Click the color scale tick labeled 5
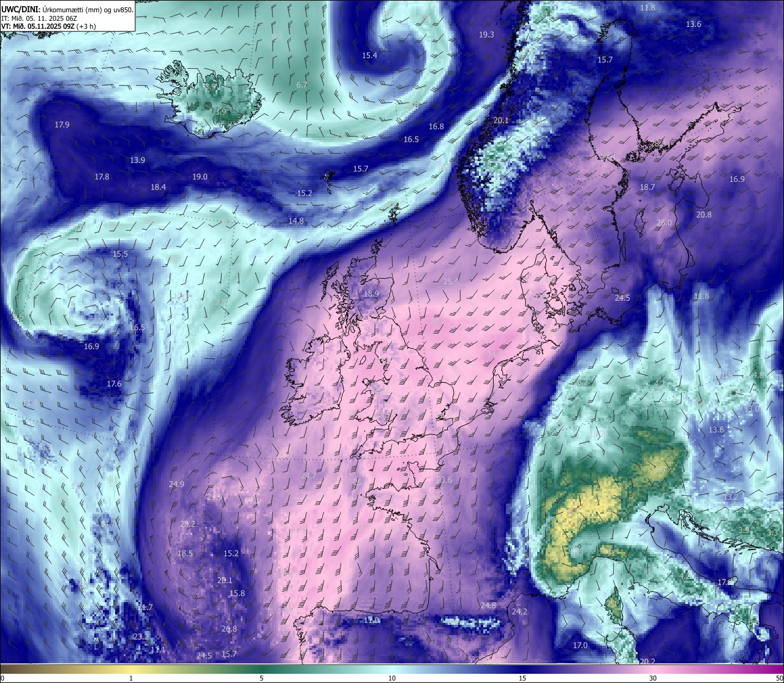 point(262,678)
